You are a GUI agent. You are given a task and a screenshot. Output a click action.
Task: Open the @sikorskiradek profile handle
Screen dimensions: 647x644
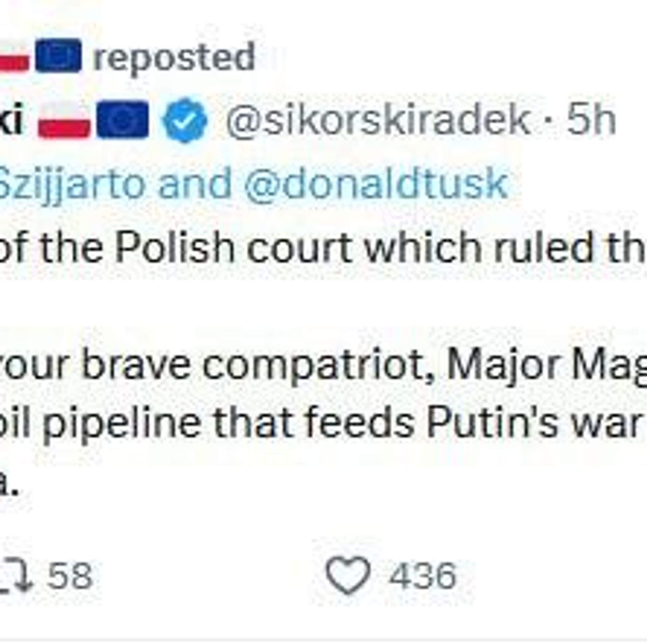click(377, 120)
